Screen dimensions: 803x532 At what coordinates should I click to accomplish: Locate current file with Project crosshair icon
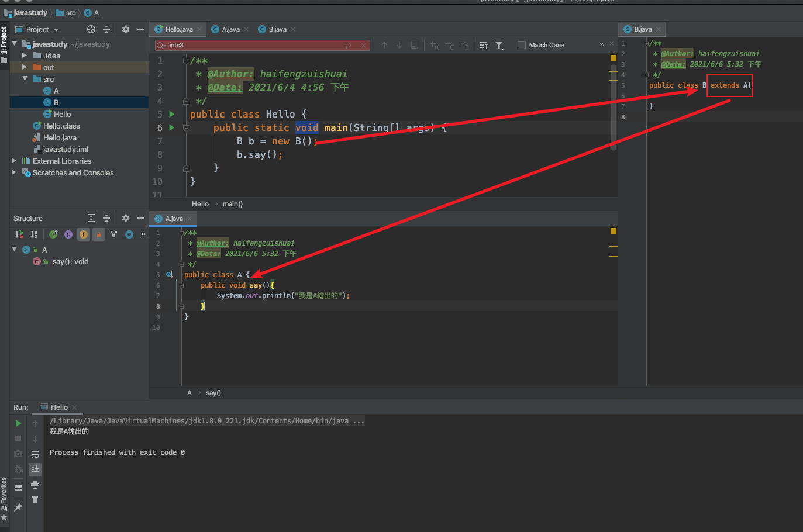(91, 29)
